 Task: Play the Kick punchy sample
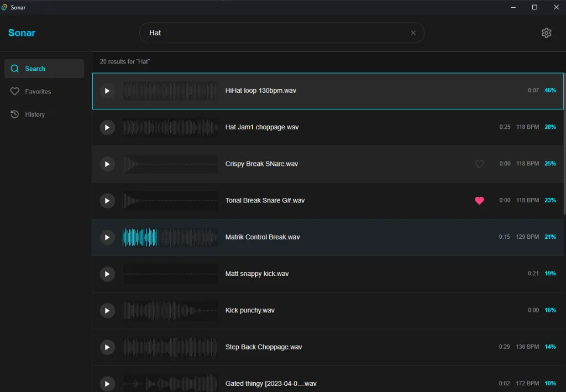coord(107,310)
